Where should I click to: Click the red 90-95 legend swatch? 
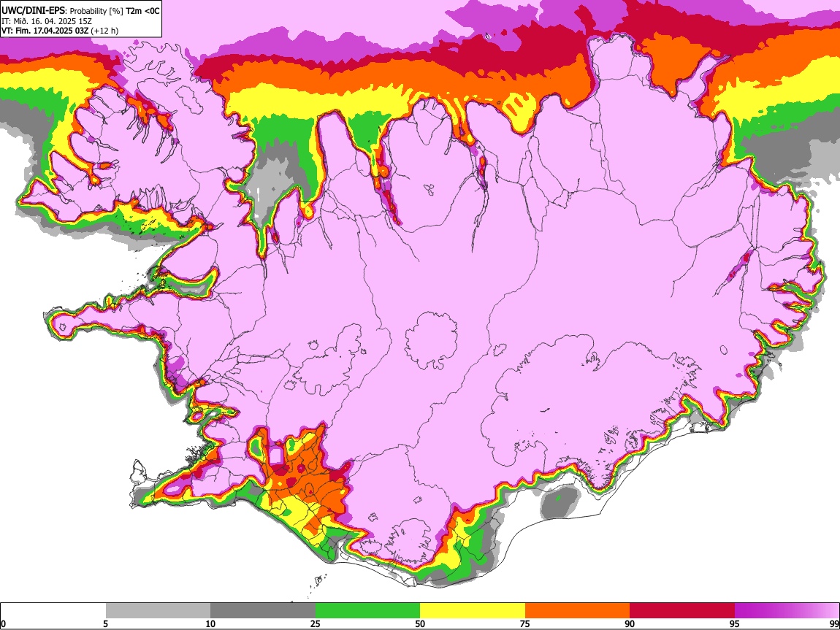click(682, 610)
